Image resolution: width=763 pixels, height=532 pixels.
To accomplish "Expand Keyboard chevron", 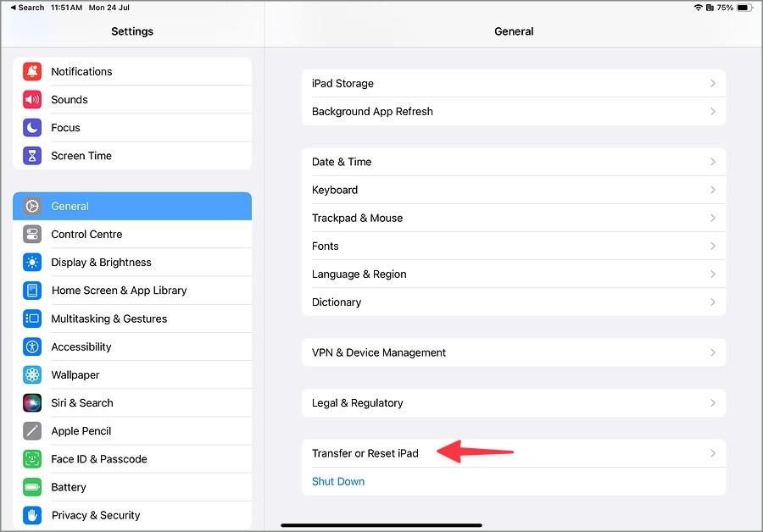I will pyautogui.click(x=713, y=190).
